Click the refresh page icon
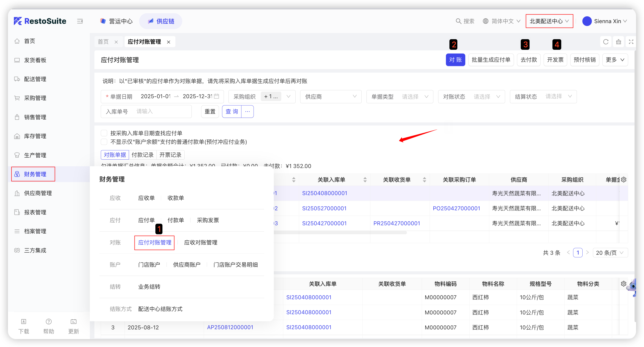The width and height of the screenshot is (644, 347). 605,42
